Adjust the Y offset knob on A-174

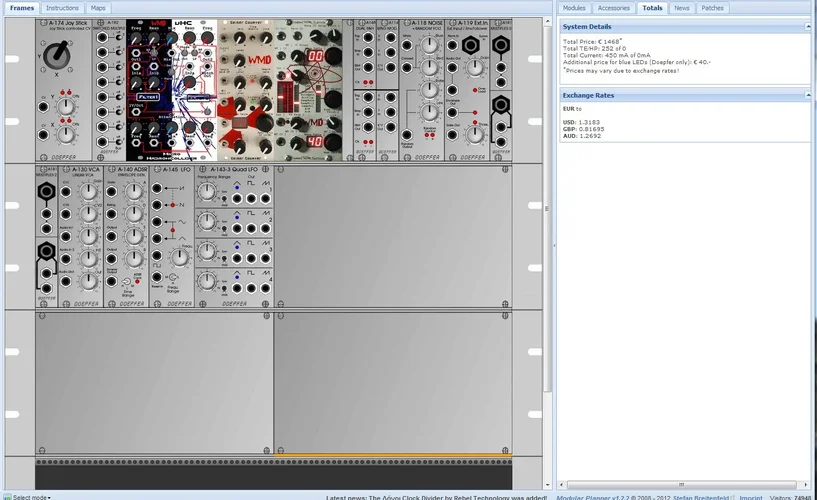pos(66,107)
